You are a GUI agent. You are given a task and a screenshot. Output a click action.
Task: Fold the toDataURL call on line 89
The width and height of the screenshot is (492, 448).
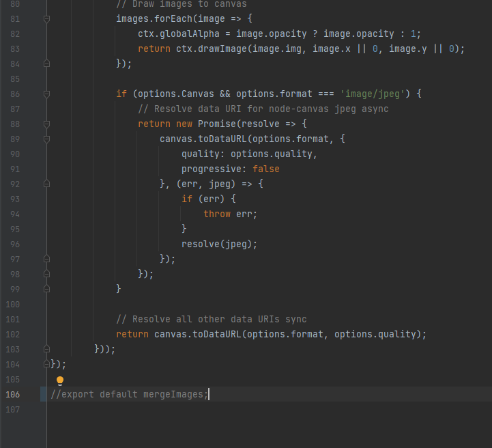pyautogui.click(x=46, y=139)
